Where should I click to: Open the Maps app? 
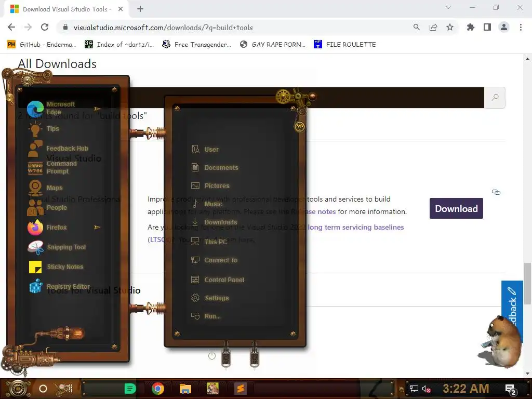(45, 188)
